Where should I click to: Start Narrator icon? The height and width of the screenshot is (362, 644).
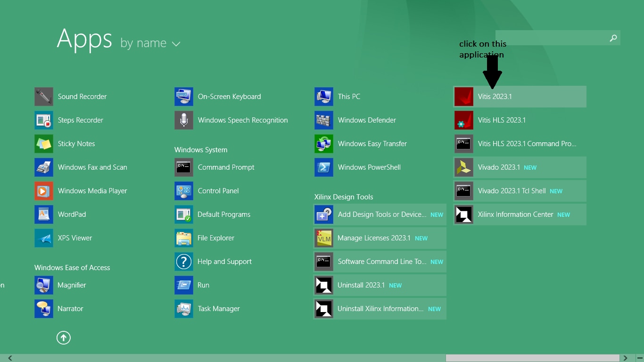pyautogui.click(x=44, y=309)
